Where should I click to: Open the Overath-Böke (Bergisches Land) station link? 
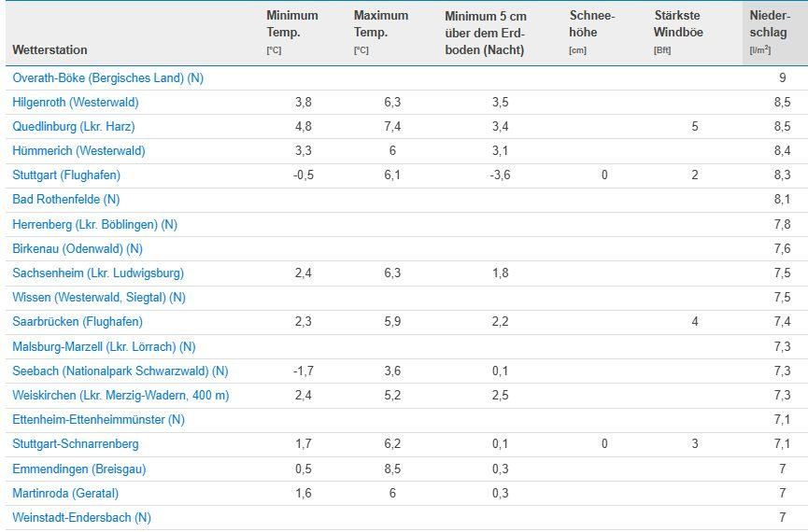coord(107,78)
